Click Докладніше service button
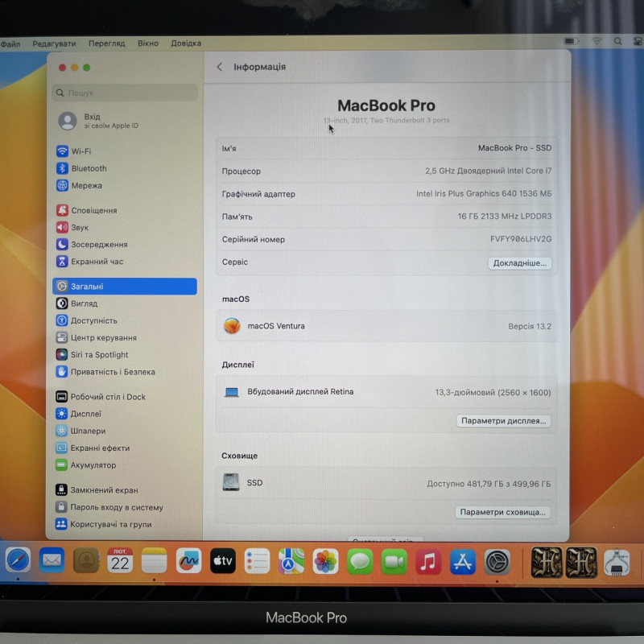The width and height of the screenshot is (644, 644). coord(519,263)
